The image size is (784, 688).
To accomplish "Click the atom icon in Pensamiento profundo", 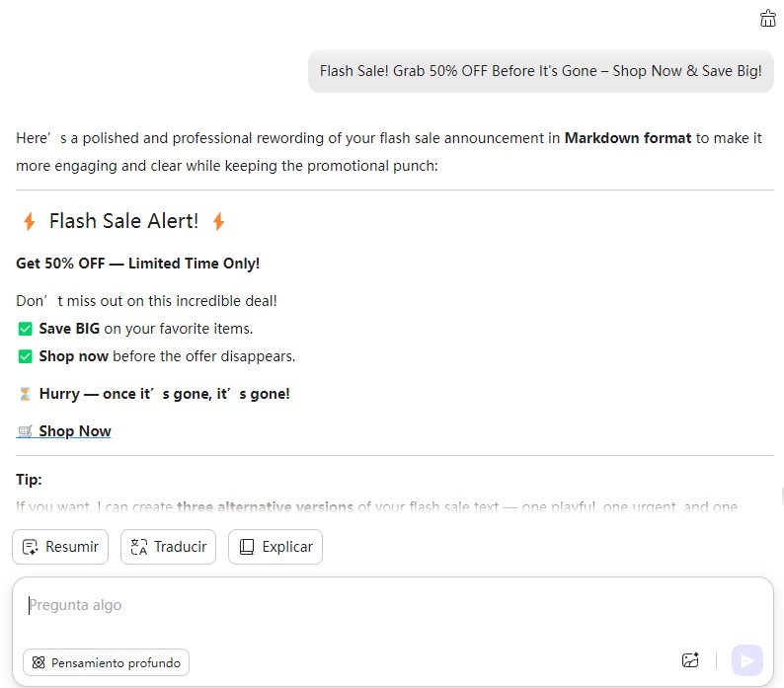I will click(x=39, y=662).
